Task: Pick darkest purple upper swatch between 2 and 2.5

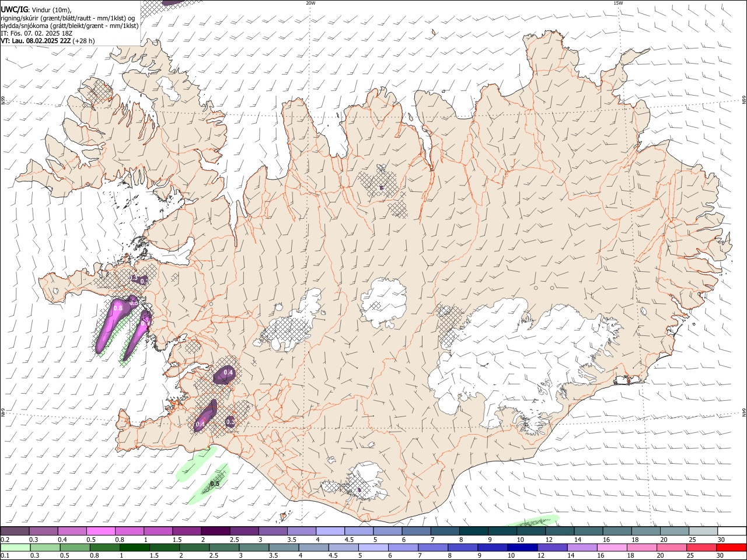Action: pyautogui.click(x=215, y=531)
